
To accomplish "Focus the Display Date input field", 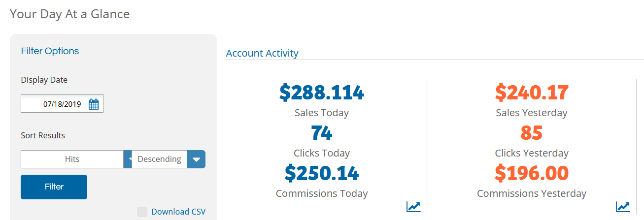I will [62, 104].
